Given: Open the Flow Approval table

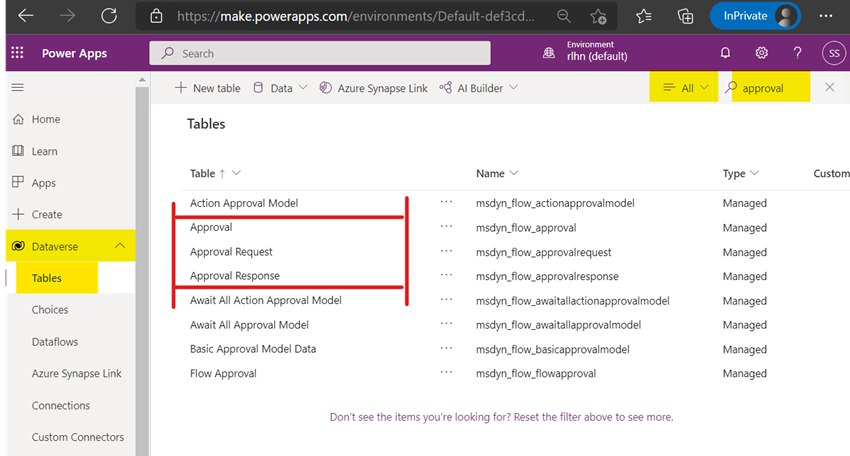Looking at the screenshot, I should tap(223, 374).
